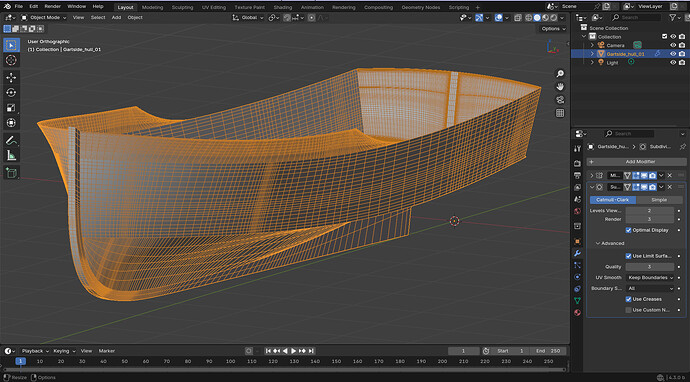690x382 pixels.
Task: Open UV Smooth Keep Boundaries dropdown
Action: pyautogui.click(x=650, y=278)
